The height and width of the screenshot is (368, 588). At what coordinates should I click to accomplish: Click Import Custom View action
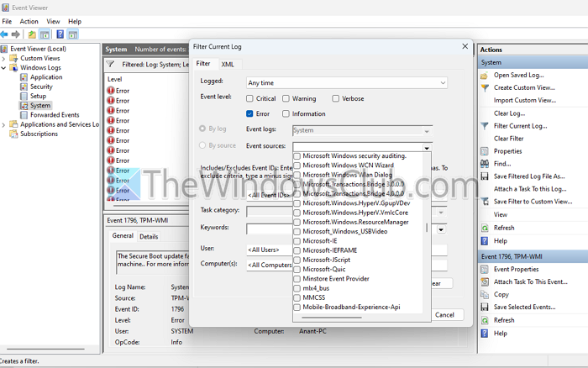click(x=525, y=100)
